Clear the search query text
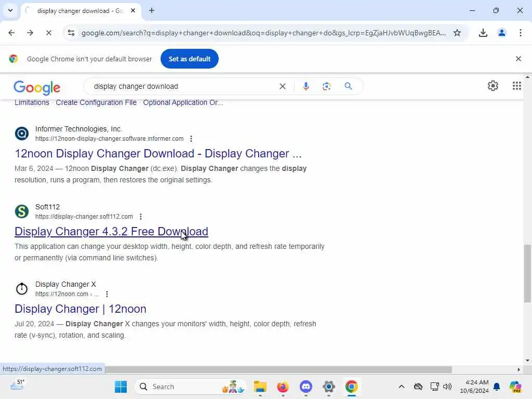532x399 pixels. pyautogui.click(x=282, y=86)
